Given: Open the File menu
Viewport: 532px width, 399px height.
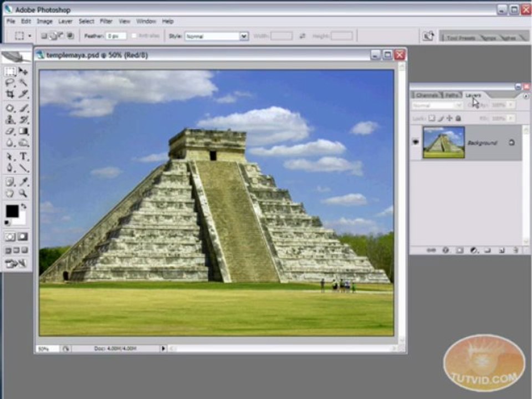Looking at the screenshot, I should coord(11,21).
